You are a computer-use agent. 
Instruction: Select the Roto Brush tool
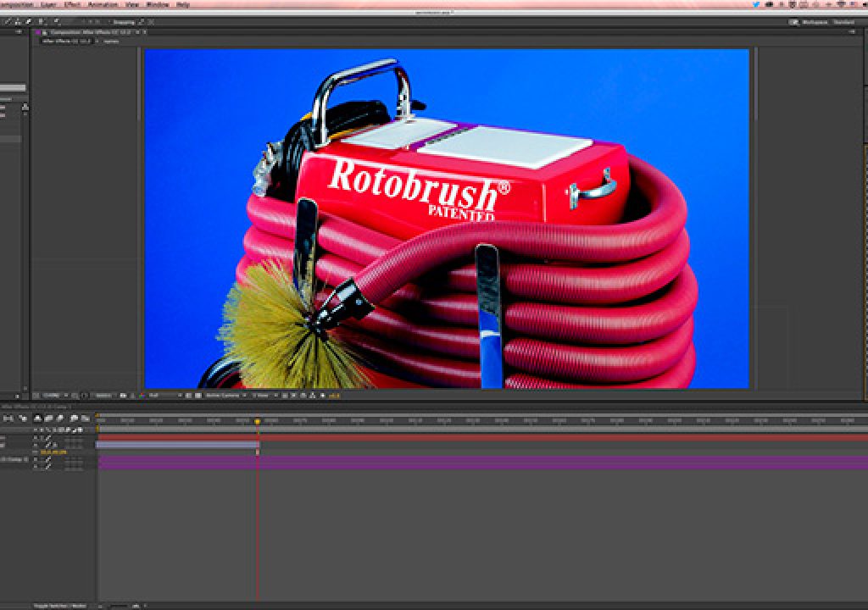(x=41, y=22)
